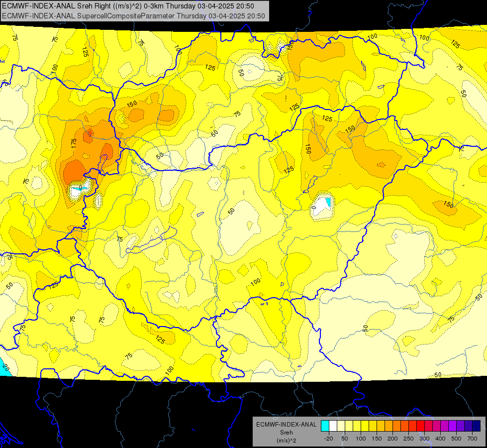
Task: Click the '100' tick label on the color legend
Action: (361, 439)
